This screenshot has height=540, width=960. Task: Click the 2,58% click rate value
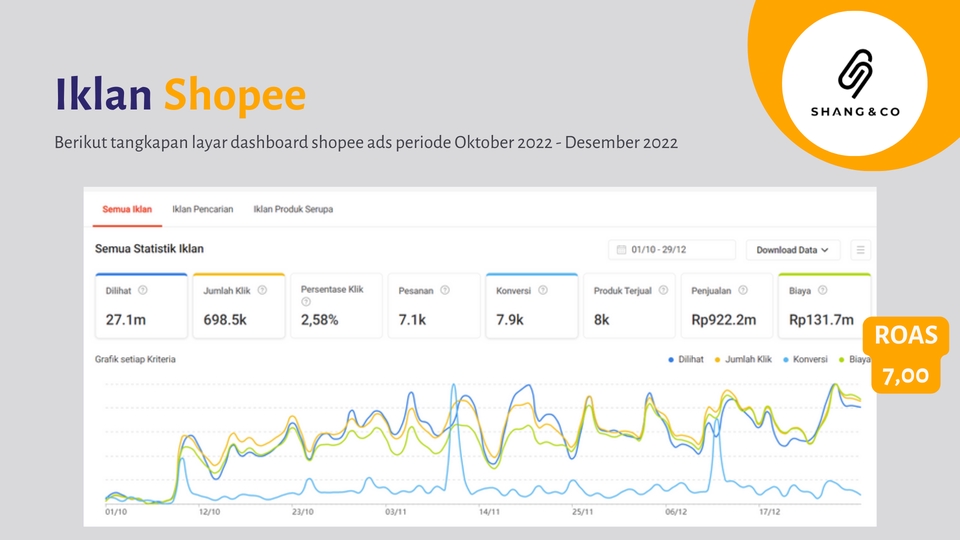coord(319,320)
